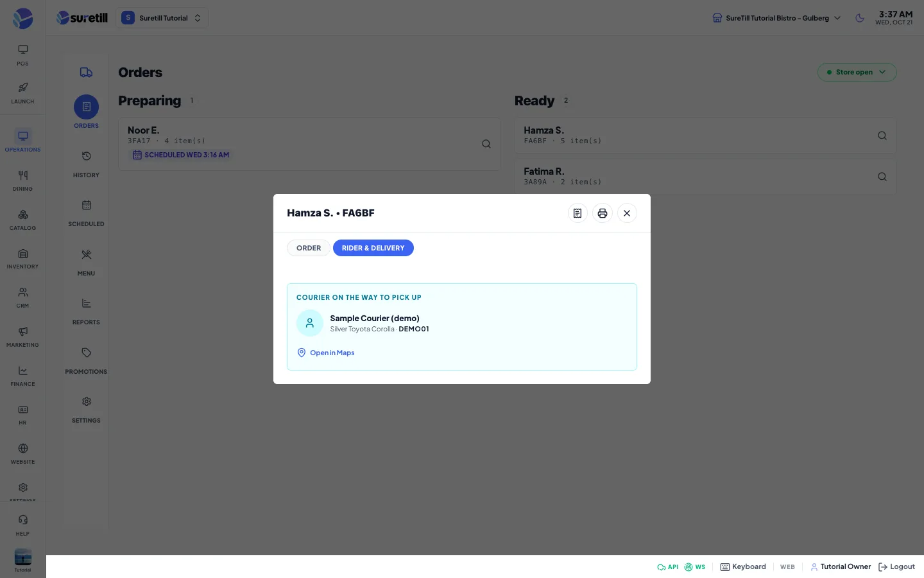Expand the Bistro – Gulberg location dropdown
Image resolution: width=924 pixels, height=578 pixels.
click(776, 18)
